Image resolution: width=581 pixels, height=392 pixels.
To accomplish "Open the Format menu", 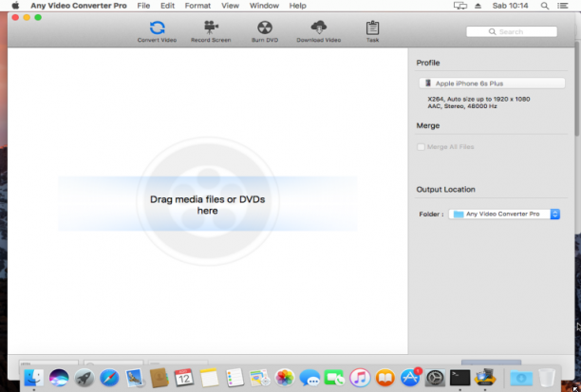I will (197, 6).
